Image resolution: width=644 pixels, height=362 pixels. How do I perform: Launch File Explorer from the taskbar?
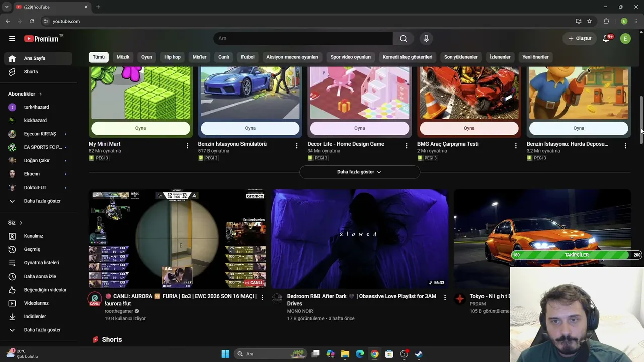[345, 354]
